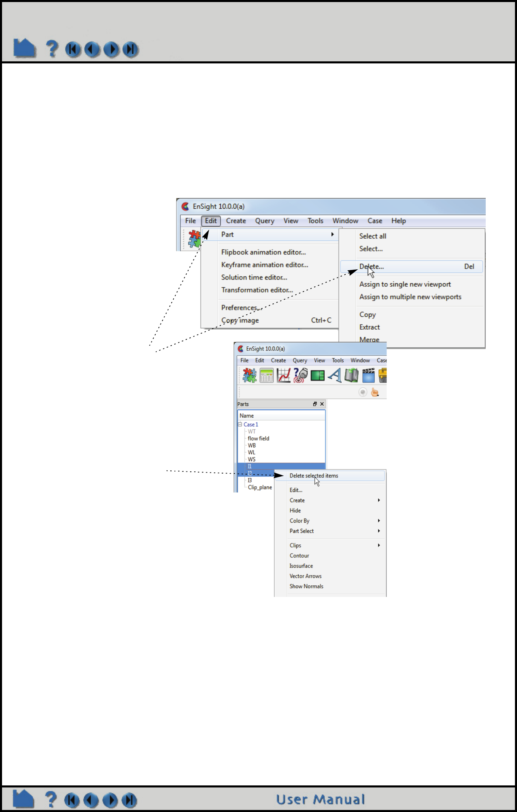Jump to first page in header navigation

click(73, 49)
